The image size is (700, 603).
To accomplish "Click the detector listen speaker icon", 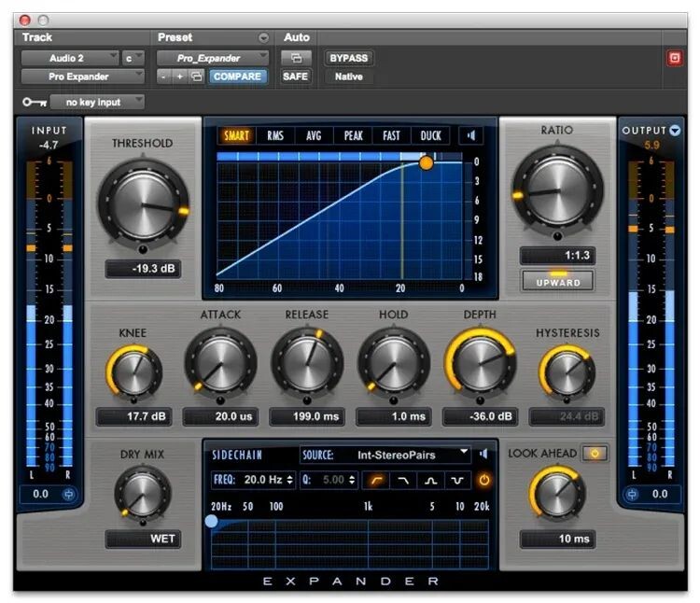I will pyautogui.click(x=470, y=135).
